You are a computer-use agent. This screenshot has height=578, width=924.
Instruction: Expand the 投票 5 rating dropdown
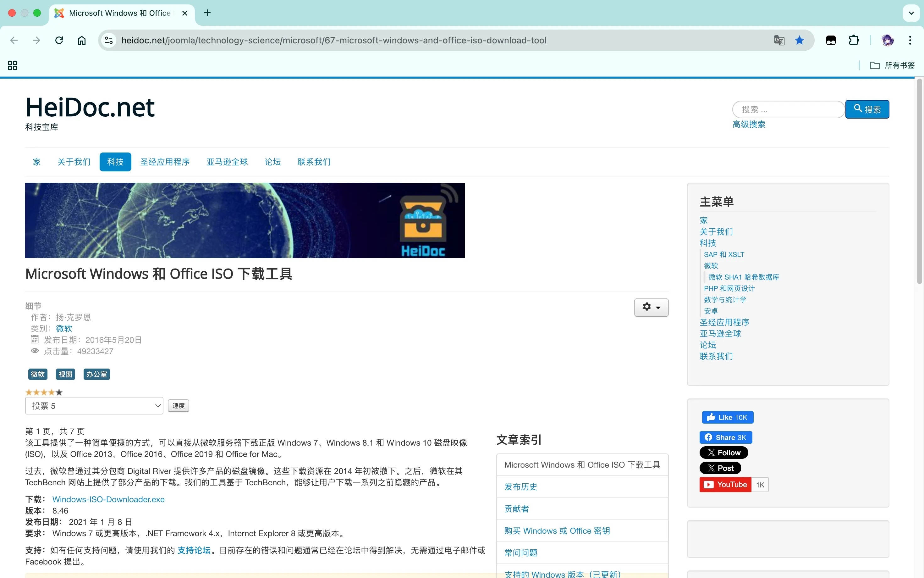94,406
